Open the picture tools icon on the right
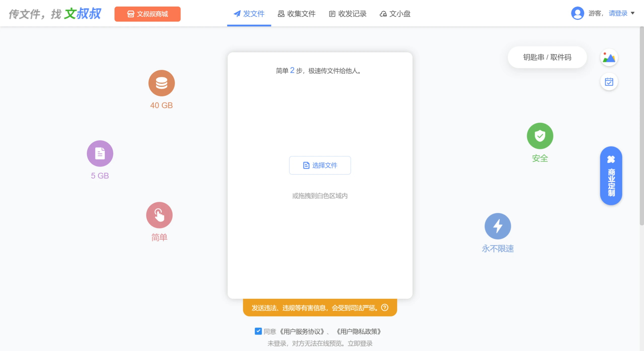 609,57
